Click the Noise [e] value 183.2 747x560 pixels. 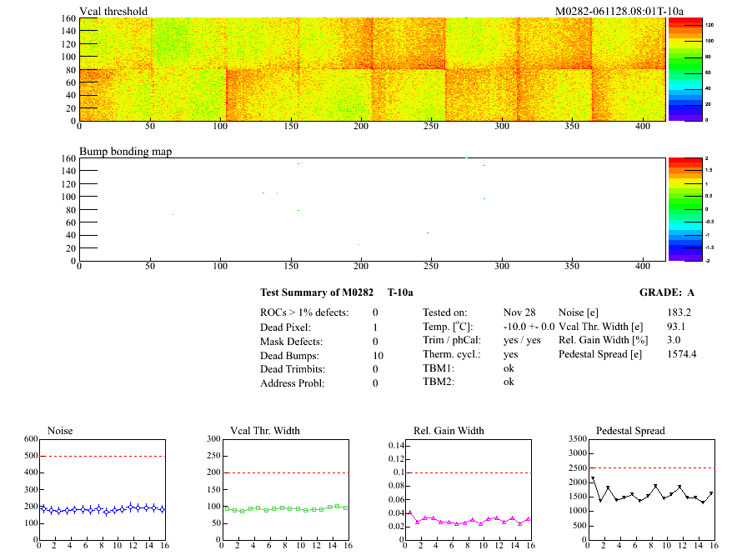coord(679,312)
